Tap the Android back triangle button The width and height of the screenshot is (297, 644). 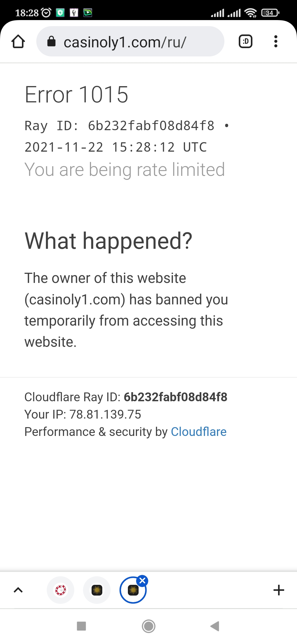coord(215,626)
